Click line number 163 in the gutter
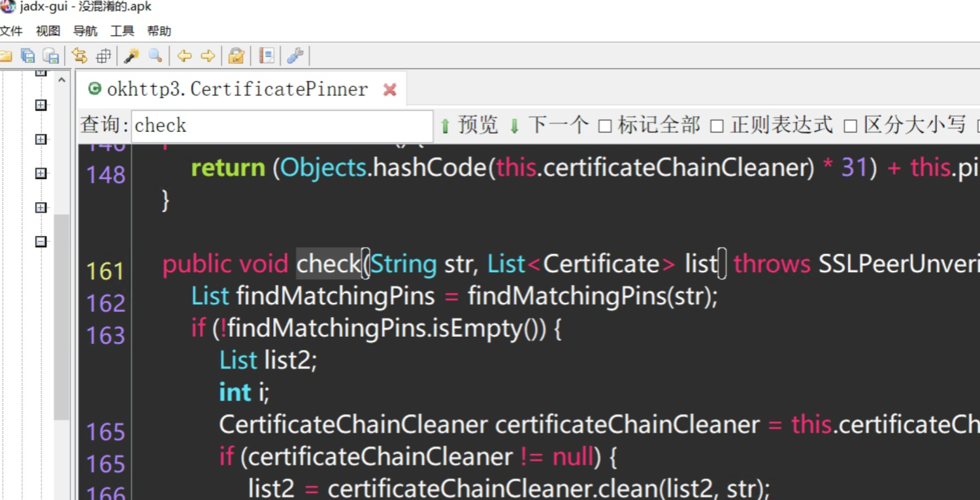The height and width of the screenshot is (500, 980). [106, 336]
